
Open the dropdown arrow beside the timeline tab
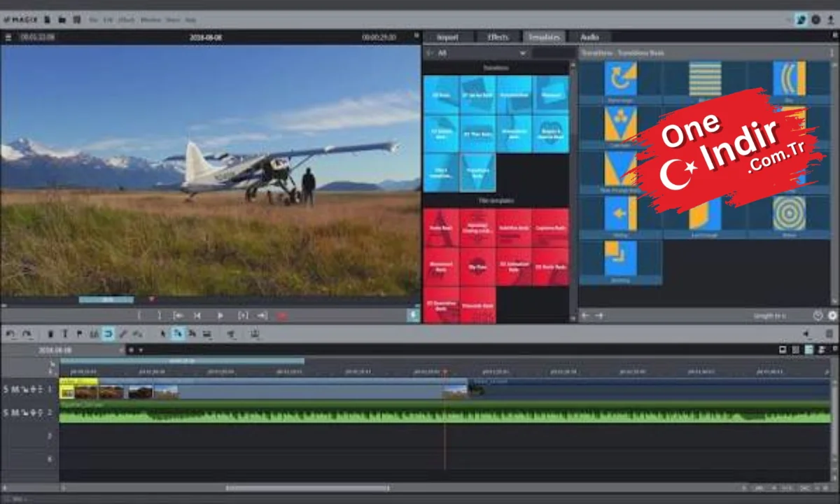[140, 350]
